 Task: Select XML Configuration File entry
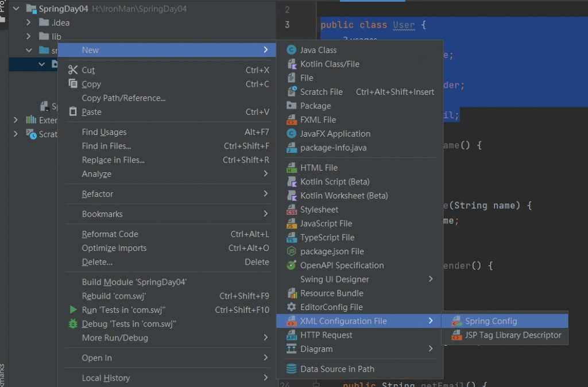[x=359, y=321]
